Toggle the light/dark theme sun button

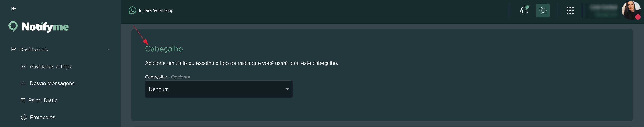click(543, 10)
